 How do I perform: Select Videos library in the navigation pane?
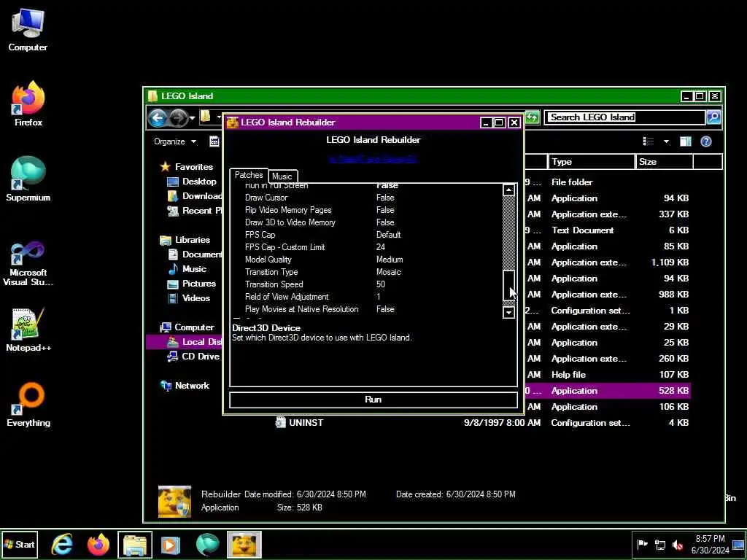[x=189, y=298]
